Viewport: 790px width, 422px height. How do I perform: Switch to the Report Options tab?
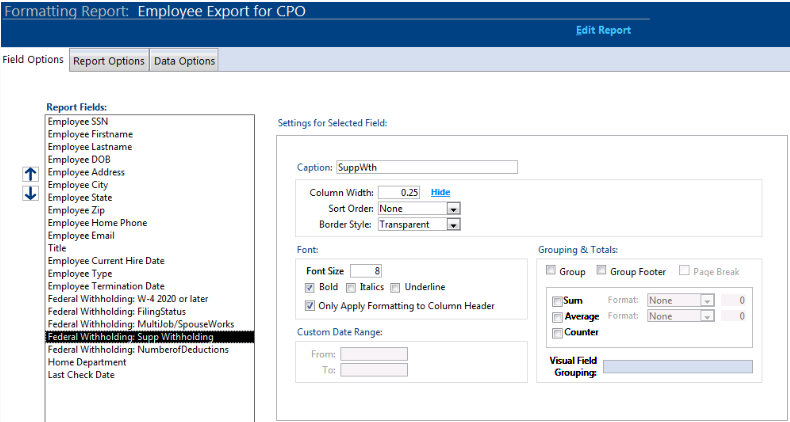click(x=109, y=61)
